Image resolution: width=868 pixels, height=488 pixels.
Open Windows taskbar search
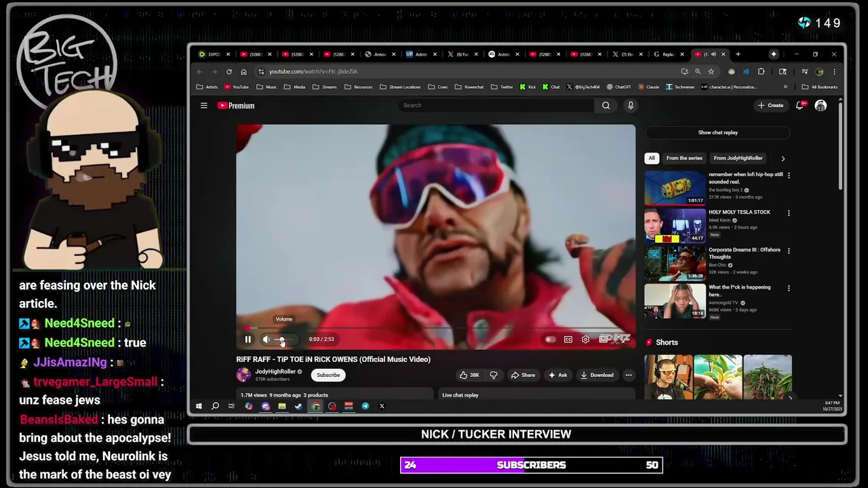coord(215,406)
